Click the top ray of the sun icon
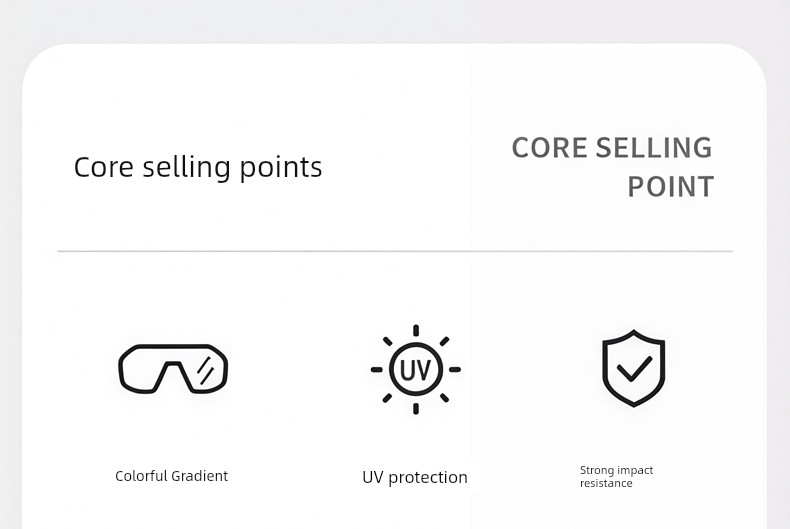Viewport: 790px width, 529px height. 416,330
